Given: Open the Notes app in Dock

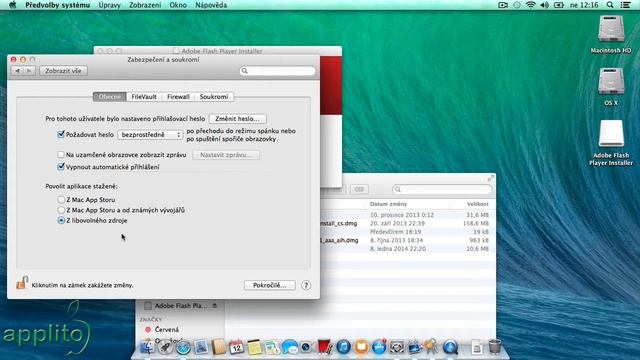Looking at the screenshot, I should (254, 347).
